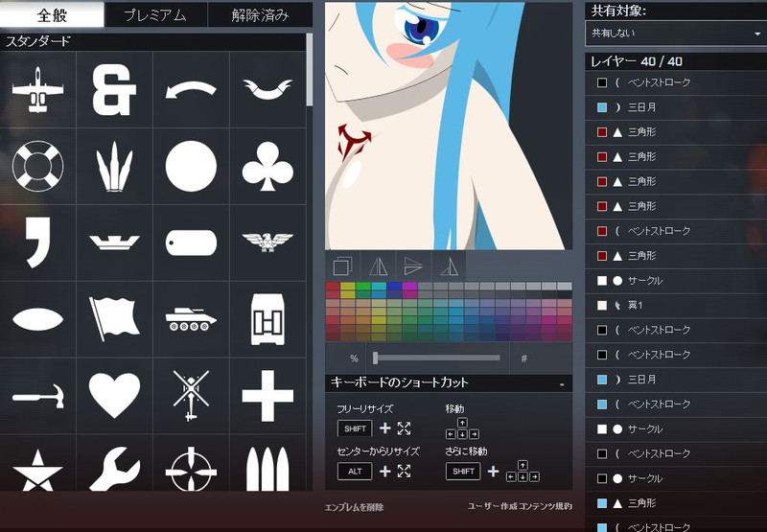The height and width of the screenshot is (532, 767).
Task: Choose the ribbon banner shape
Action: (267, 89)
